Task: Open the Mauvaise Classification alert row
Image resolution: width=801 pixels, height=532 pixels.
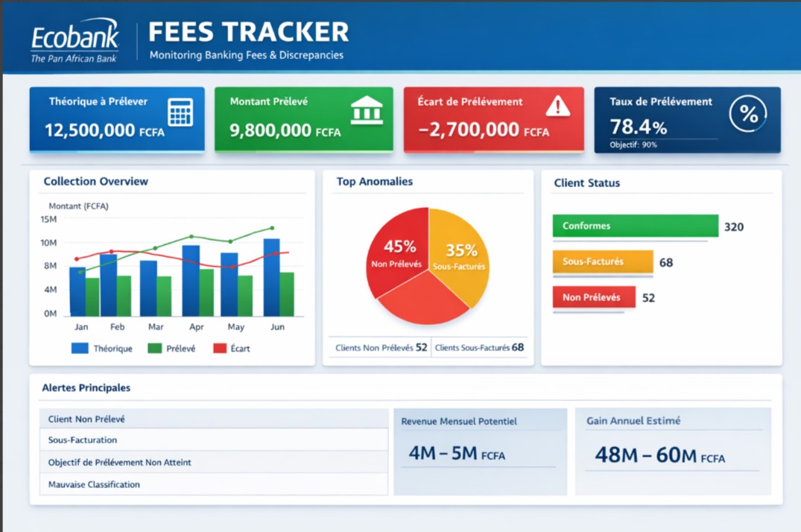Action: pos(214,484)
